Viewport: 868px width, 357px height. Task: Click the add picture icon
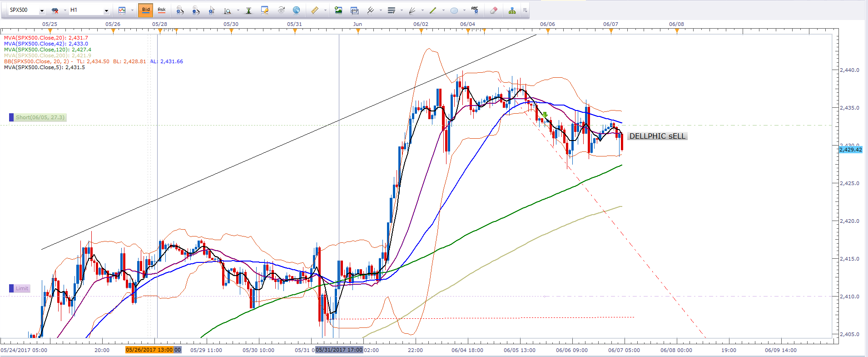[x=338, y=10]
